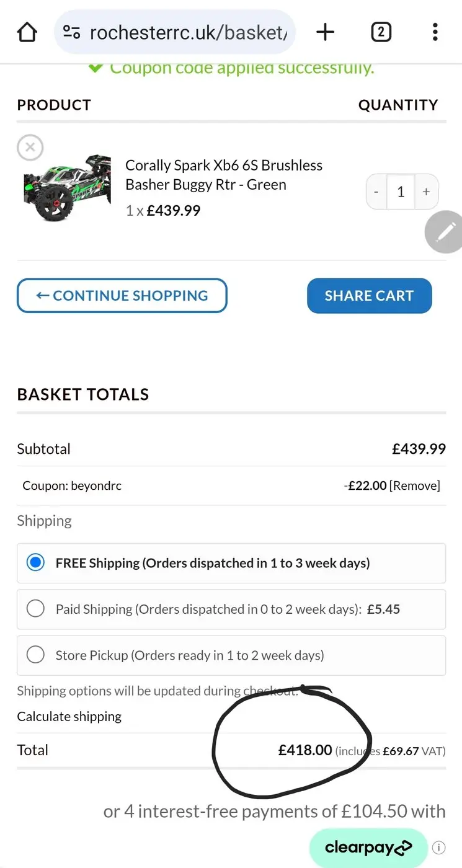Open the Clearpay info icon
Screen dimensions: 462x868
[x=438, y=847]
